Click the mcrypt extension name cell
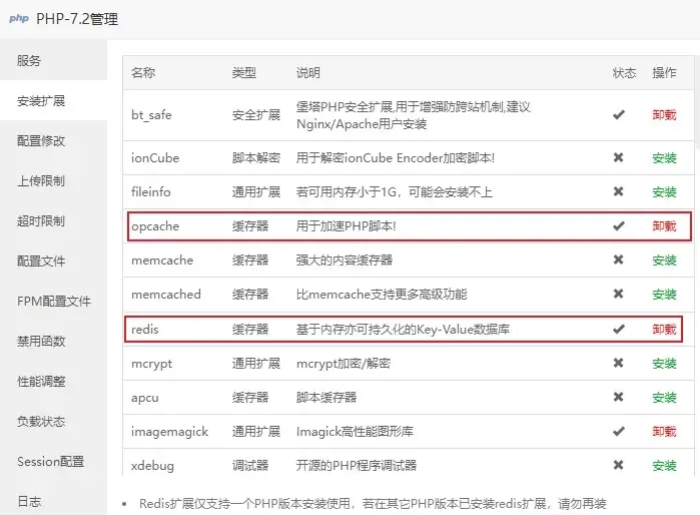700x515 pixels. tap(151, 363)
